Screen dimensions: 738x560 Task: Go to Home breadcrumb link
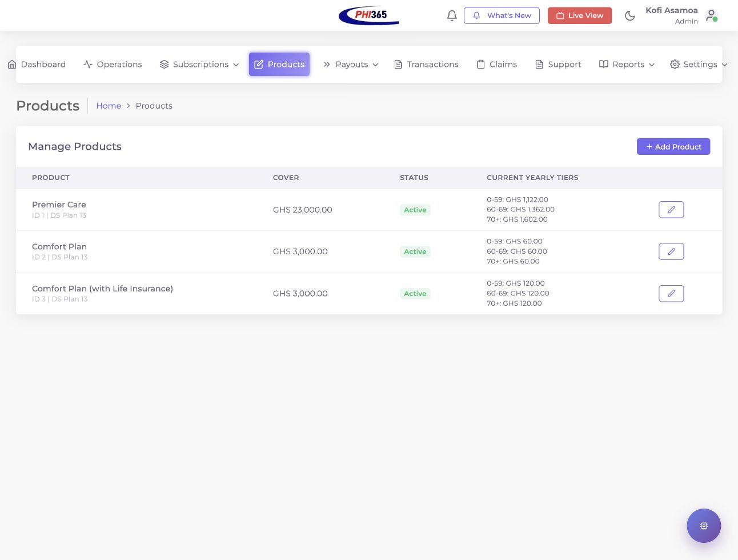[109, 106]
